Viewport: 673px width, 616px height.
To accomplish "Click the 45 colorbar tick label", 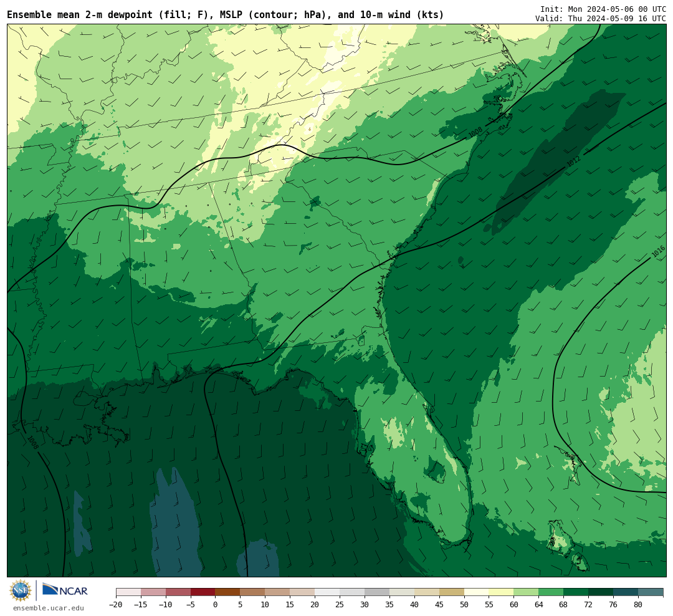I will [439, 605].
